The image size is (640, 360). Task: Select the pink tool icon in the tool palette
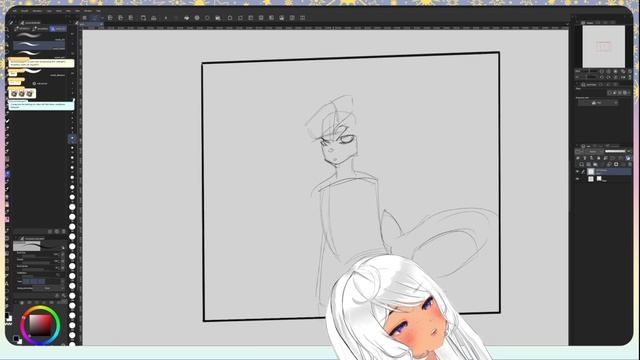click(7, 220)
